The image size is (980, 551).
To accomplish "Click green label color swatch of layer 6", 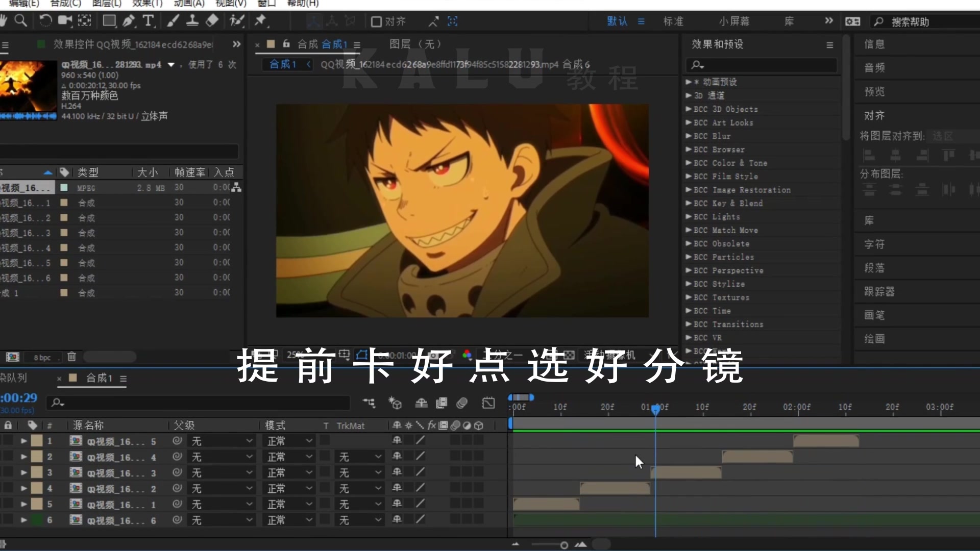I will click(37, 520).
